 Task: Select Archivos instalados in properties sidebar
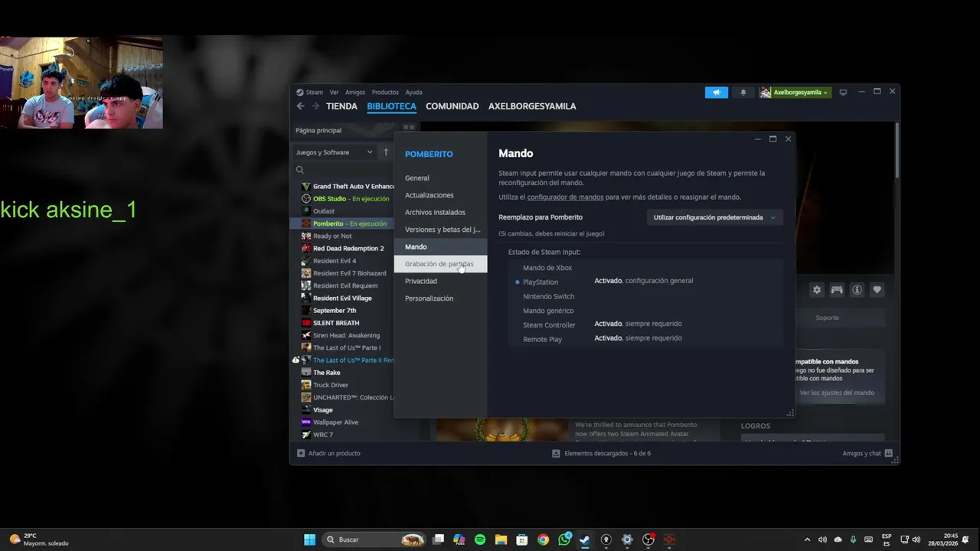point(440,212)
